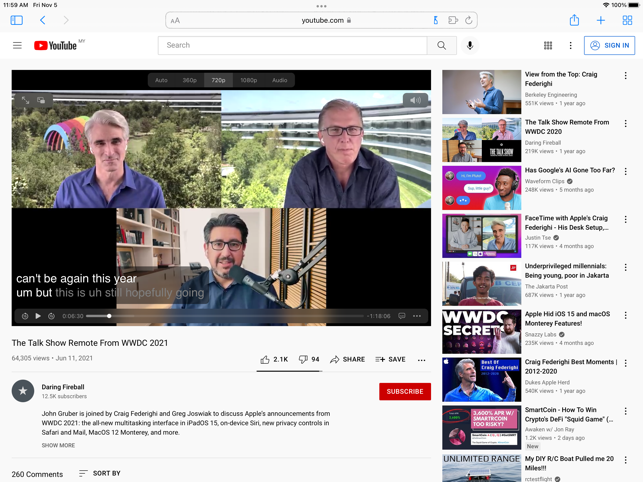643x482 pixels.
Task: Open the YouTube apps grid
Action: pos(548,45)
